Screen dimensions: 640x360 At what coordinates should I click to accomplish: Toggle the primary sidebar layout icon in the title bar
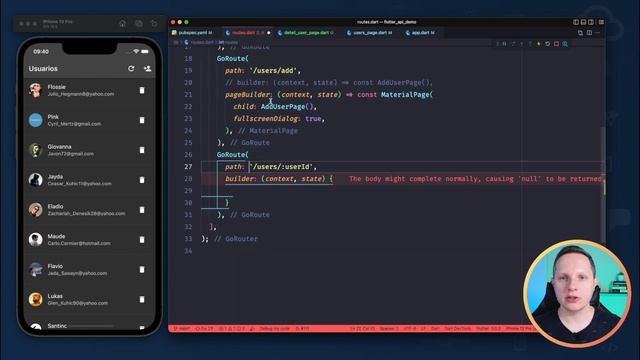[576, 22]
